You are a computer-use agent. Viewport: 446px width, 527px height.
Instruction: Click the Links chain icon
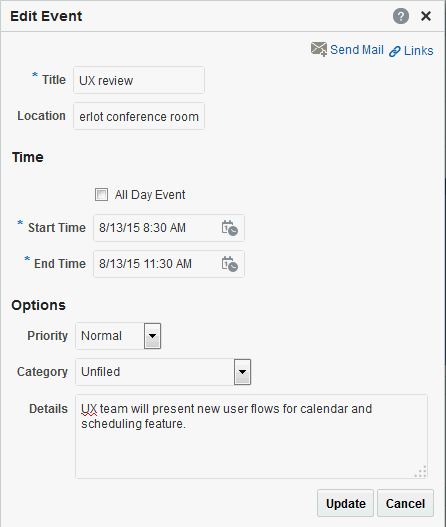pos(395,51)
